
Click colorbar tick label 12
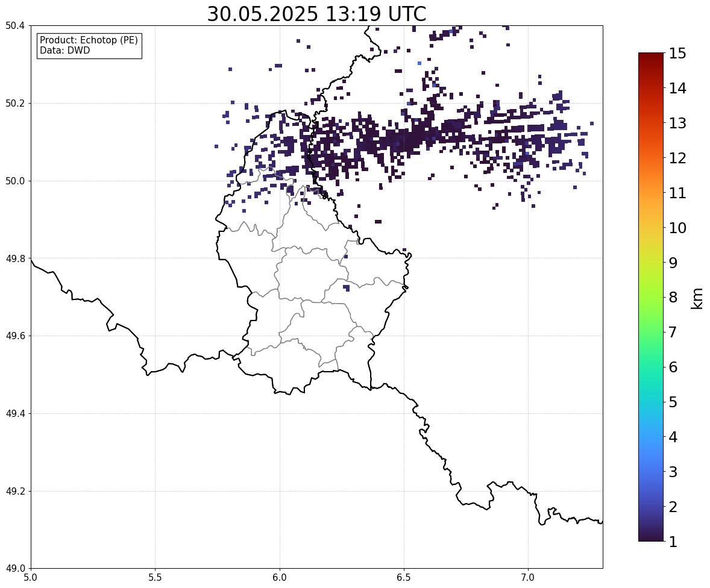coord(677,158)
